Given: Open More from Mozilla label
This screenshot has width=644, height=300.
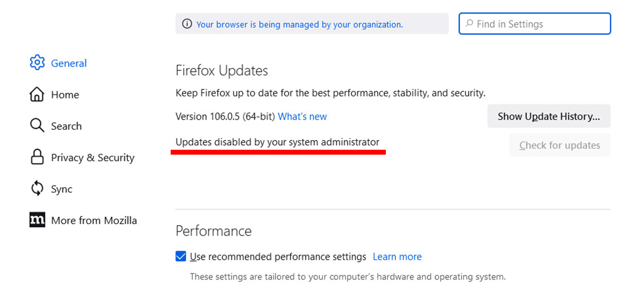Looking at the screenshot, I should tap(94, 221).
